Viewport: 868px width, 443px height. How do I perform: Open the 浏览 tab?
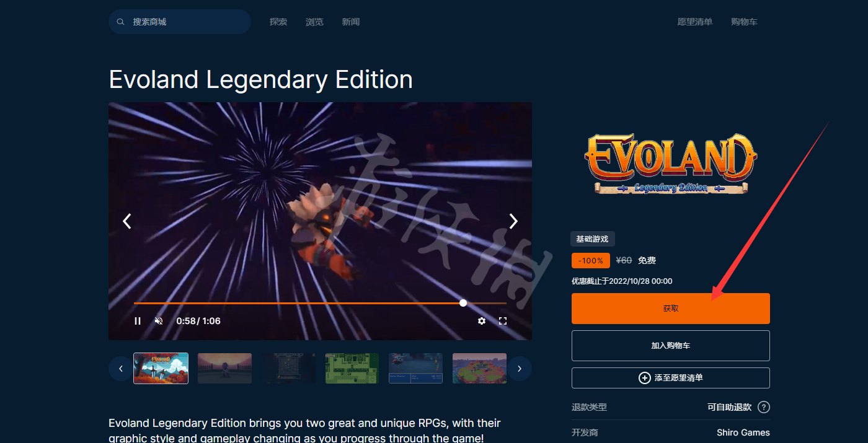[314, 22]
